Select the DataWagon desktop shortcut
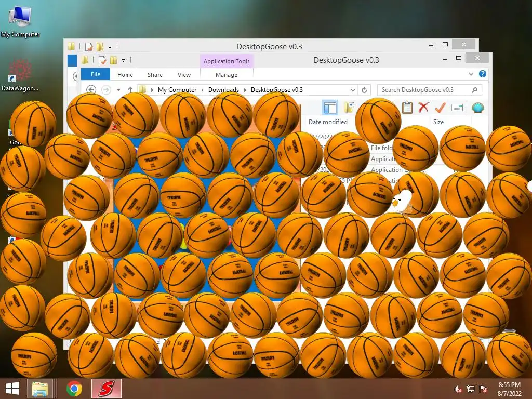Image resolution: width=532 pixels, height=399 pixels. (20, 75)
